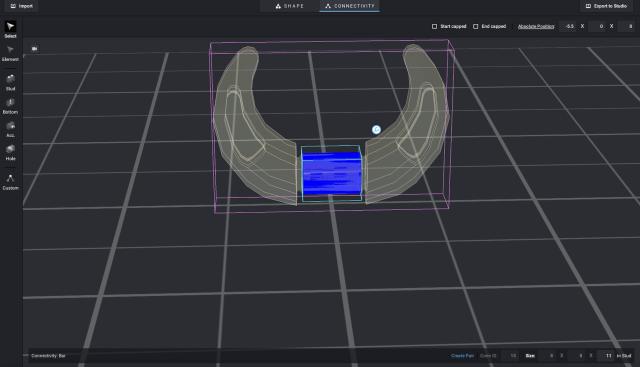The image size is (640, 367).
Task: Click the round rotate gizmo handle
Action: click(x=376, y=130)
